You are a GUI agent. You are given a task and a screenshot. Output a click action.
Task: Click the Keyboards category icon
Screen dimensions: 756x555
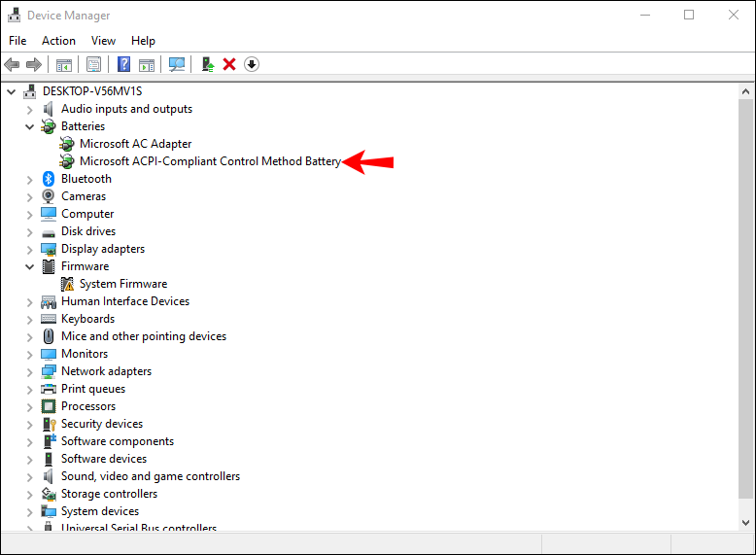point(49,319)
